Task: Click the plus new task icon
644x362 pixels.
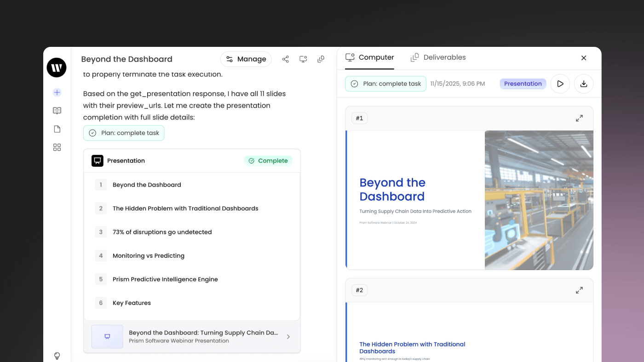Action: pyautogui.click(x=57, y=92)
